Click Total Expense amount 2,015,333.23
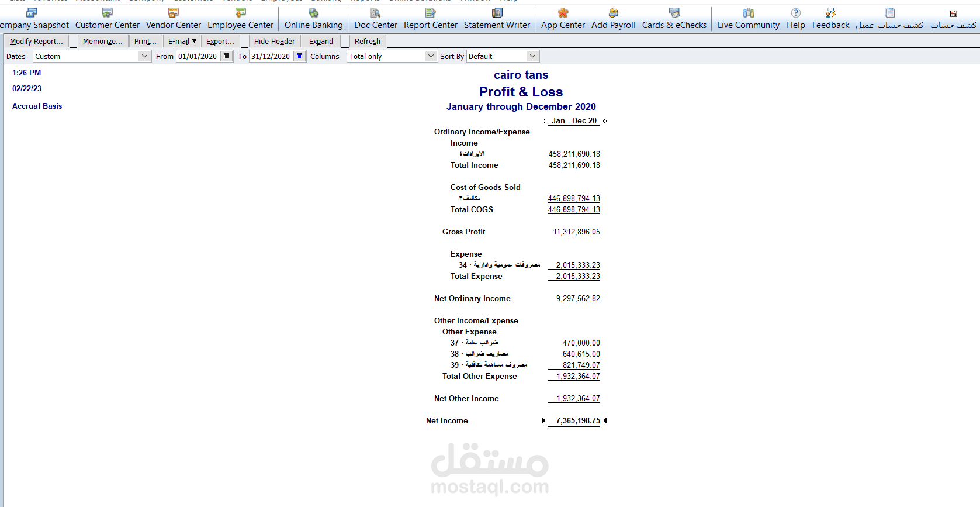This screenshot has width=980, height=507. (x=578, y=276)
